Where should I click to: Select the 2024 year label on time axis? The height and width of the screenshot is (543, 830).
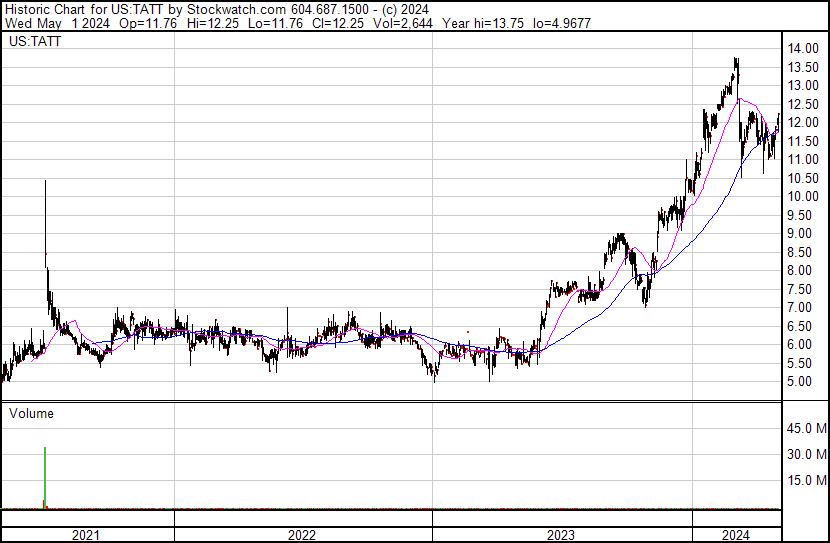(x=735, y=535)
